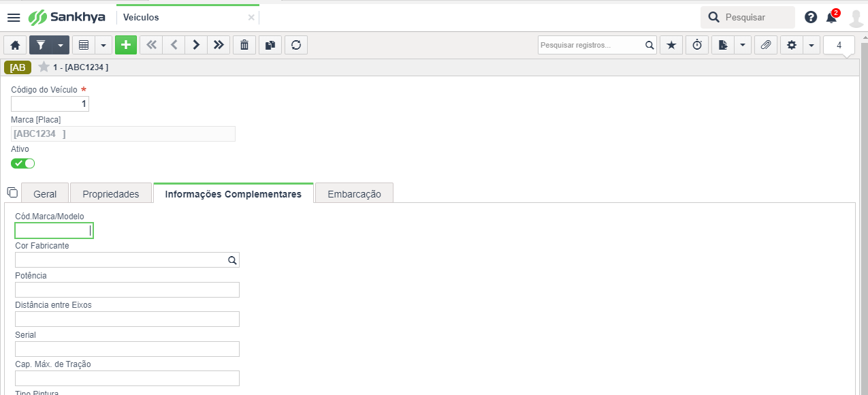The image size is (868, 395).
Task: Expand the export dropdown arrow
Action: coord(742,45)
